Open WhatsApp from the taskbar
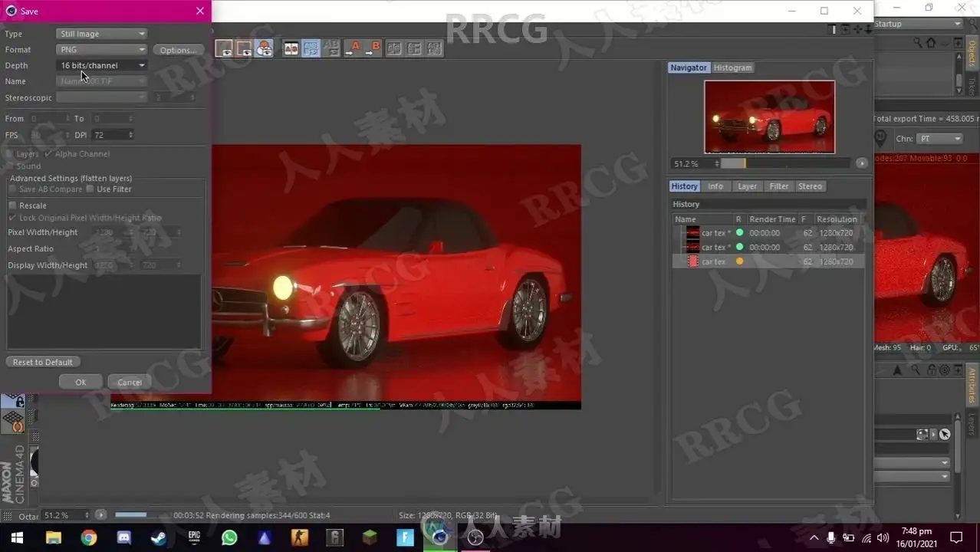980x552 pixels. click(229, 537)
